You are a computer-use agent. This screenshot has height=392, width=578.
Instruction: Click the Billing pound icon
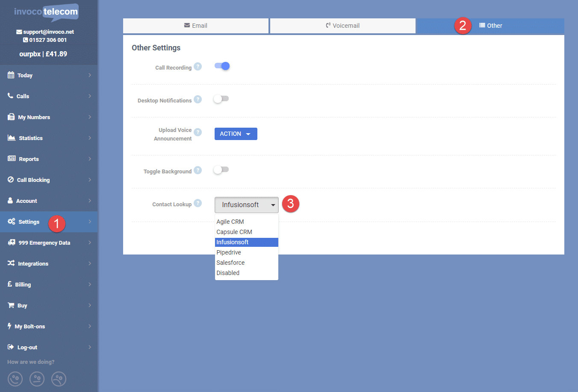[x=10, y=284]
